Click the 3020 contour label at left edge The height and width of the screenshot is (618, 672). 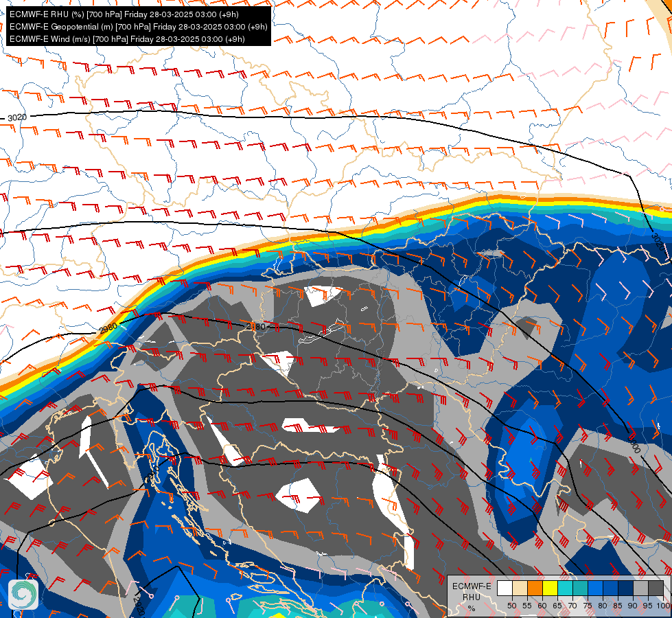click(x=17, y=117)
